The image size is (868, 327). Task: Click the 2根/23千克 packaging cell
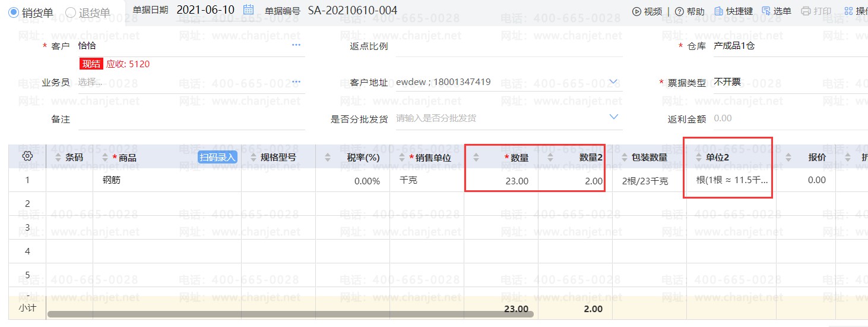(x=650, y=180)
